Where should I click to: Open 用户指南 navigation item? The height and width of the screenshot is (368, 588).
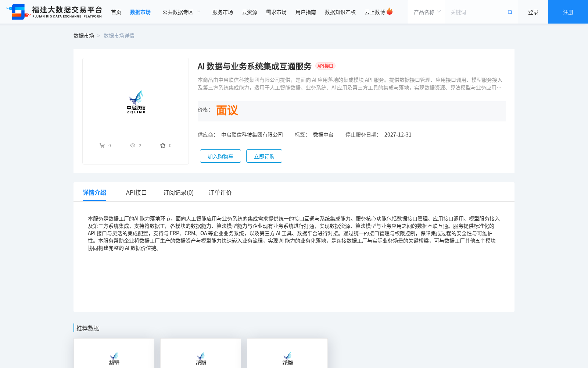tap(306, 12)
